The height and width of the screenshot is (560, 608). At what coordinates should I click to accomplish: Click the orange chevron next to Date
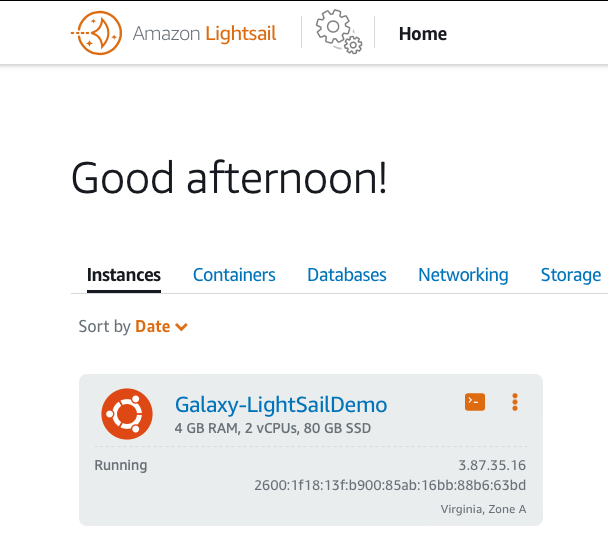181,327
